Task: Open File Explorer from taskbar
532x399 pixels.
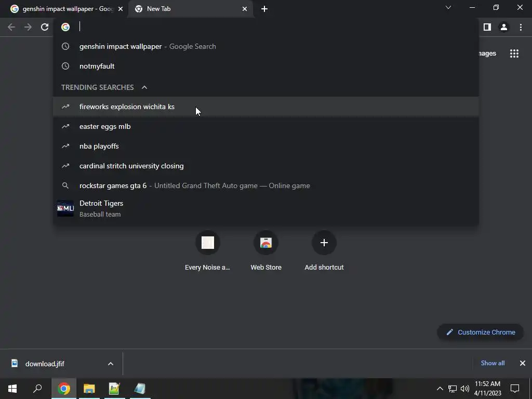Action: pos(89,389)
